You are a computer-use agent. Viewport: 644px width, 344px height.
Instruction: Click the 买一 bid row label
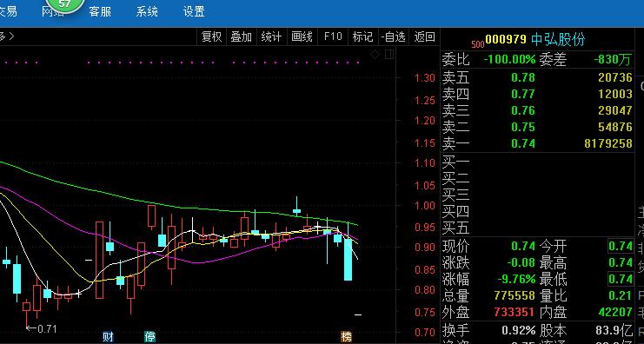point(455,162)
